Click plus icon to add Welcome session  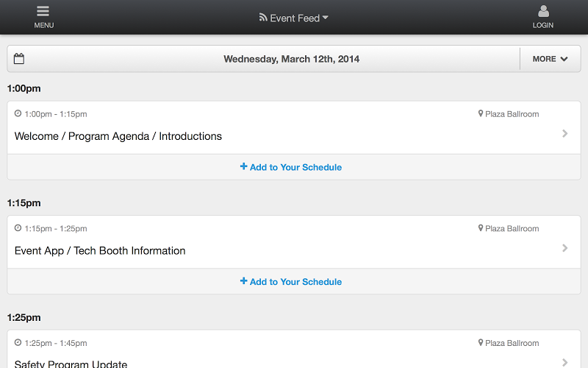244,166
